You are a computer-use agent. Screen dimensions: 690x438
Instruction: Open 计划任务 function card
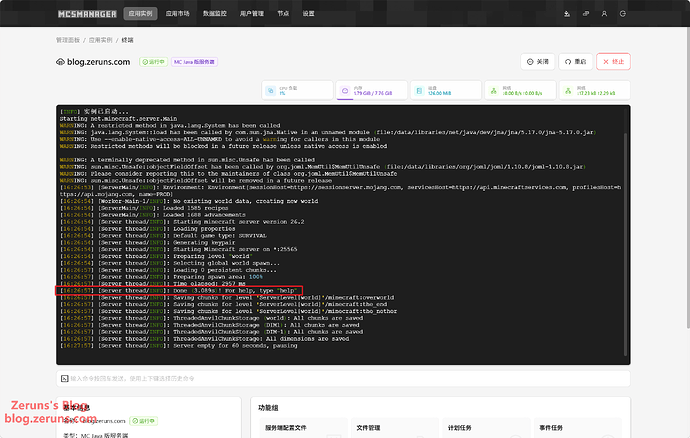(486, 428)
